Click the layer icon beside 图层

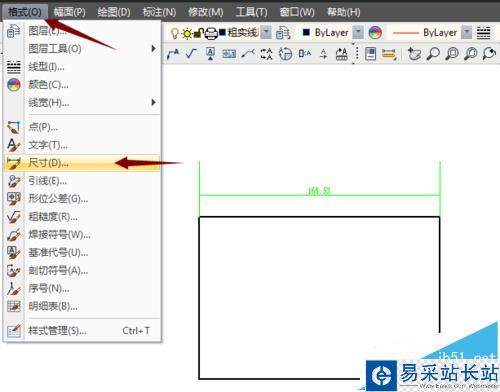point(13,31)
